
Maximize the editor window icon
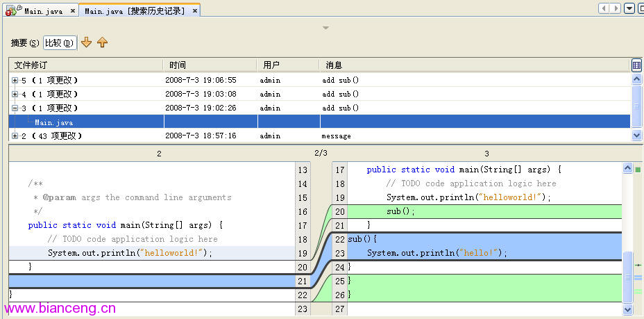(x=641, y=8)
